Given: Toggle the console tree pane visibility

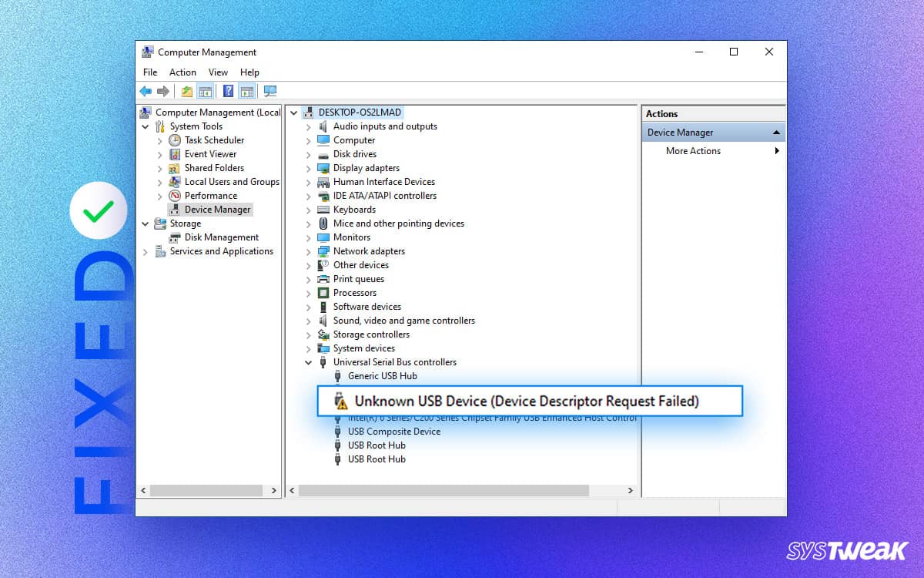Looking at the screenshot, I should (206, 91).
